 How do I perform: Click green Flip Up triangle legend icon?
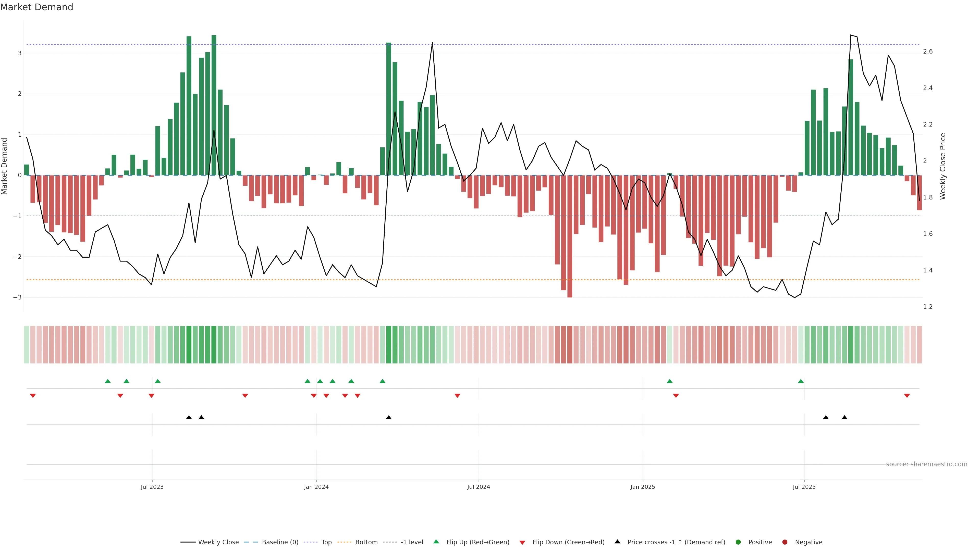pos(436,542)
